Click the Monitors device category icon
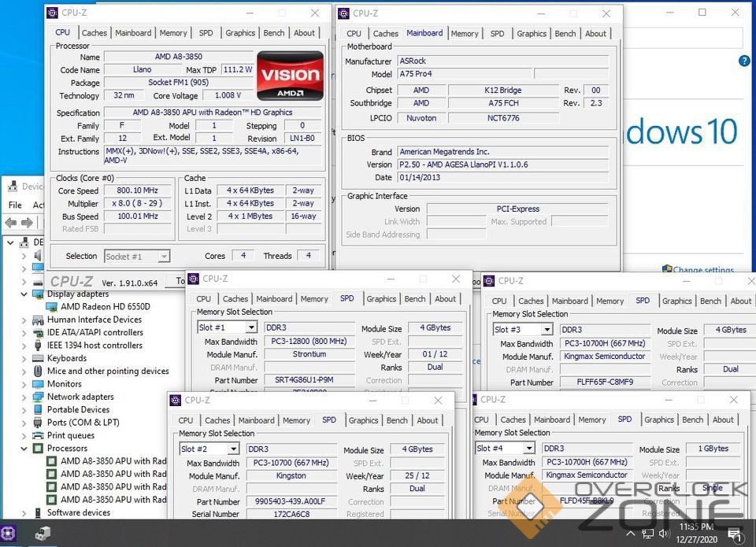The height and width of the screenshot is (547, 756). (x=38, y=384)
